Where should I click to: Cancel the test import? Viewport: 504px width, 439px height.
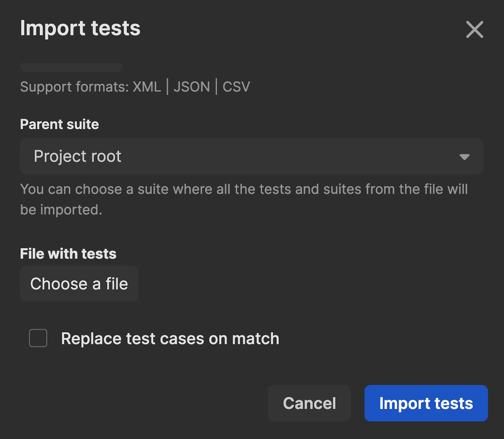[309, 404]
